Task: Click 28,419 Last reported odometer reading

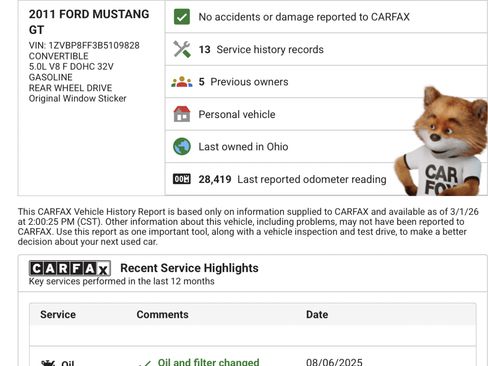Action: coord(292,179)
